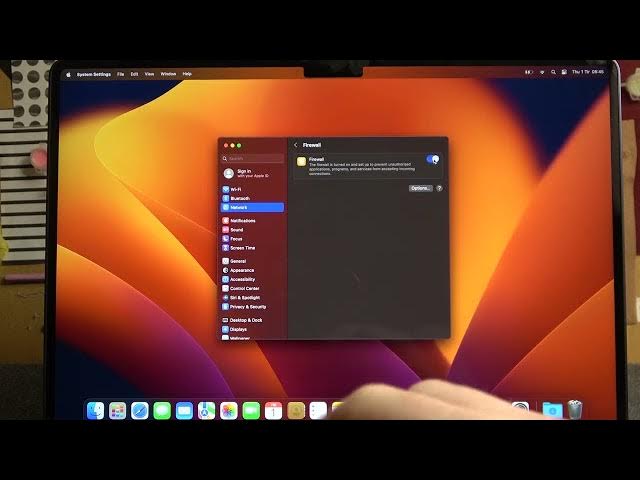Viewport: 640px width, 480px height.
Task: Select the highlighted Network sidebar item
Action: (252, 207)
